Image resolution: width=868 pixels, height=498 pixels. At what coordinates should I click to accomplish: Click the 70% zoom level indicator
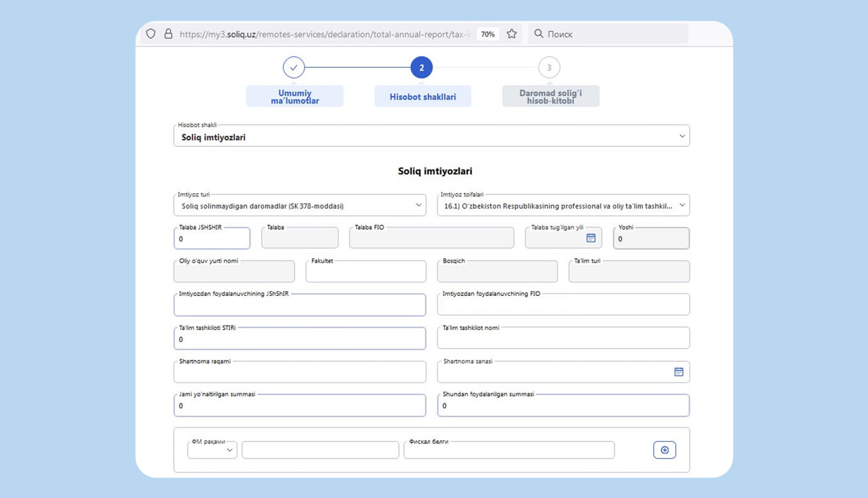click(488, 34)
